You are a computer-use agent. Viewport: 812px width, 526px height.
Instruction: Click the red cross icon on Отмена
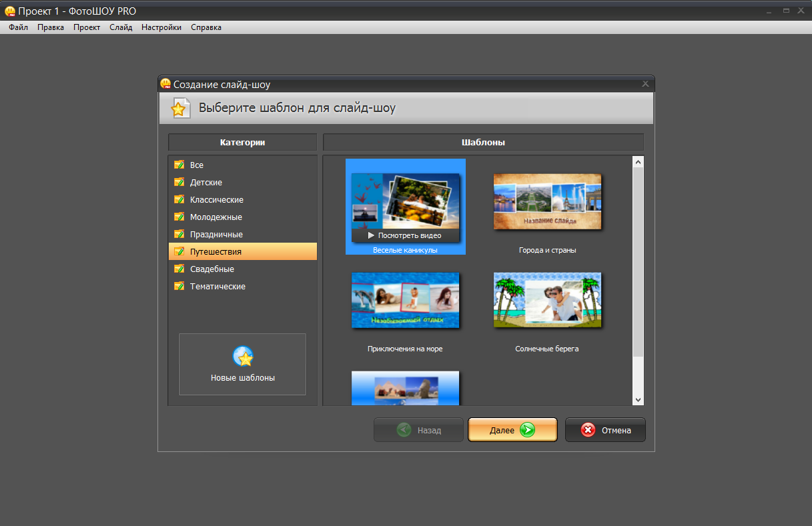pos(588,430)
